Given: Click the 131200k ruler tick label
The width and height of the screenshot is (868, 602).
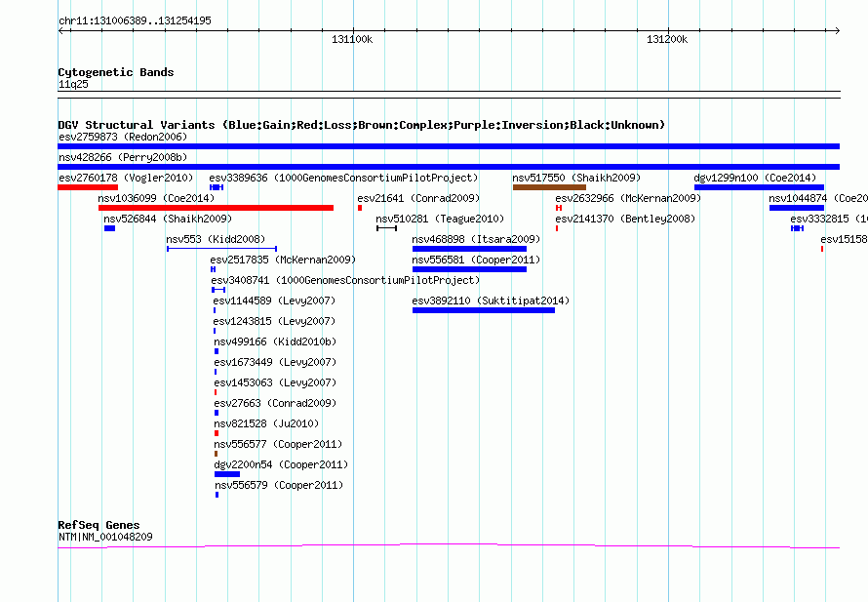Looking at the screenshot, I should point(667,39).
